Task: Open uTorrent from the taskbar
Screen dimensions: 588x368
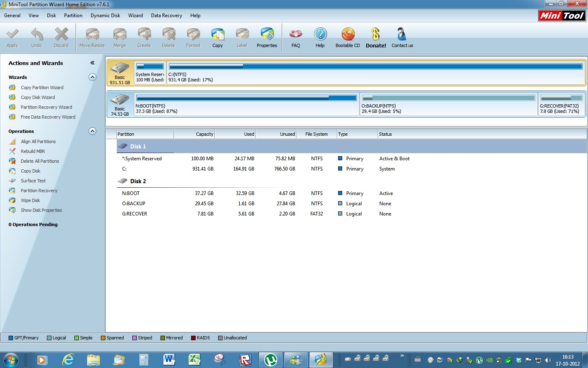Action: 270,360
